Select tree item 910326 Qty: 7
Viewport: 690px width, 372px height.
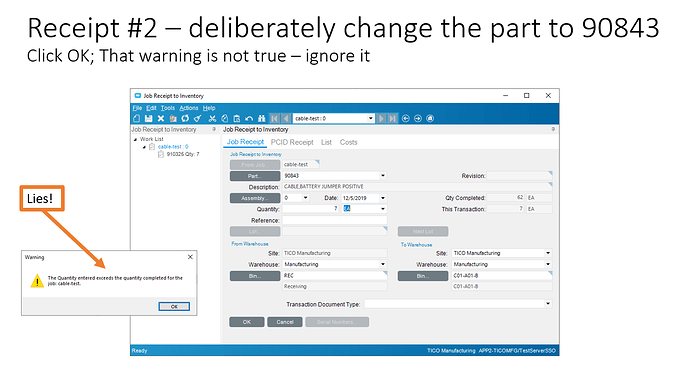click(183, 154)
